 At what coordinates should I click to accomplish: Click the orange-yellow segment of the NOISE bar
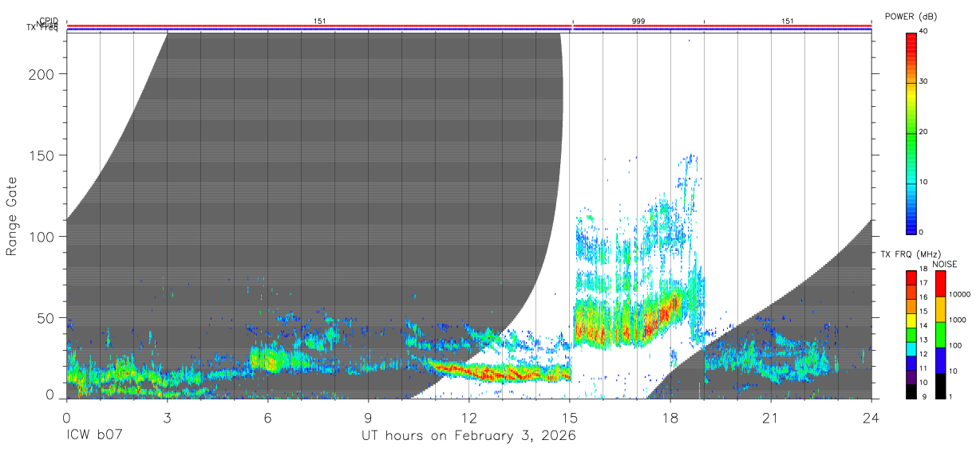click(940, 309)
